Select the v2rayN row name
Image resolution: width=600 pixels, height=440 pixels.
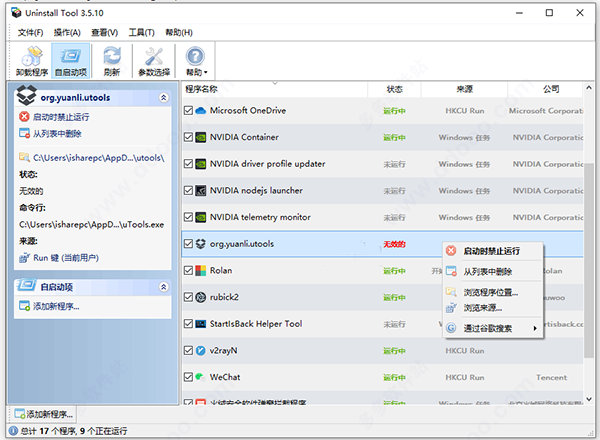(x=223, y=350)
